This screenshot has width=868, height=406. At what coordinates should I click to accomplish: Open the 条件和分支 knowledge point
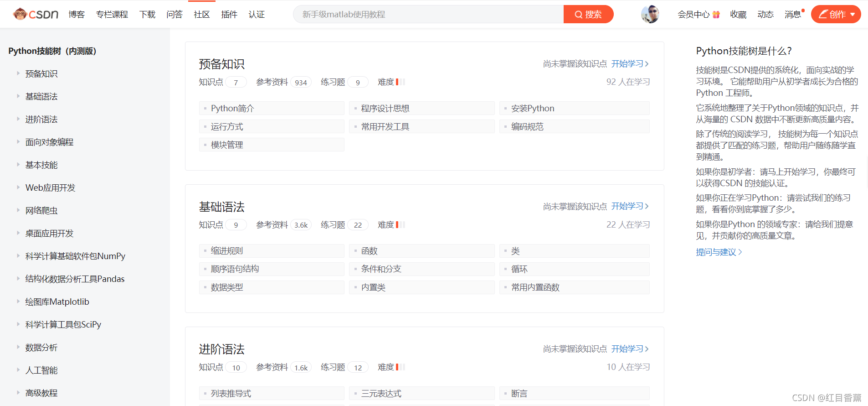[422, 269]
